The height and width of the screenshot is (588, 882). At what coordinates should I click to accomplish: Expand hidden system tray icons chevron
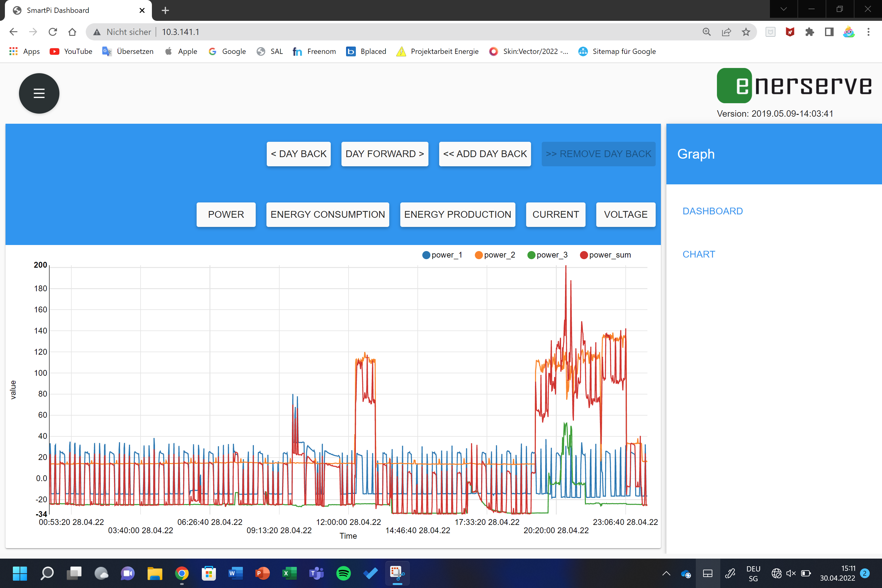pyautogui.click(x=666, y=573)
